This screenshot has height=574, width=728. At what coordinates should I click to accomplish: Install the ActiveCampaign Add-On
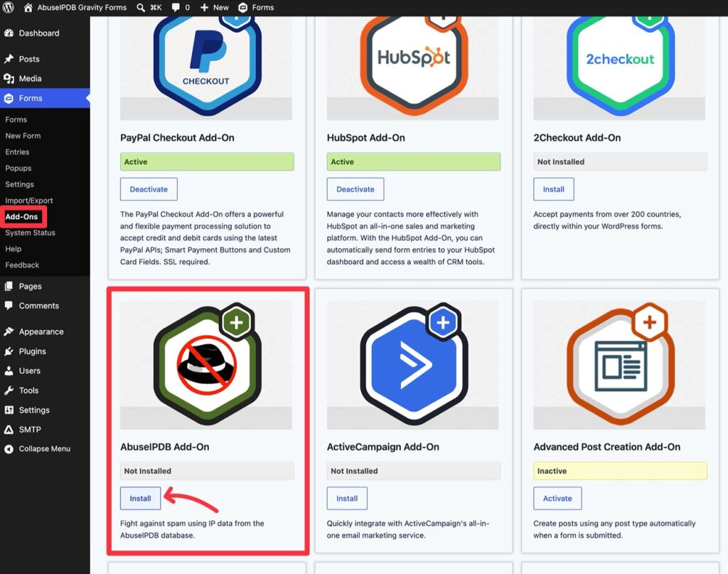pyautogui.click(x=347, y=499)
